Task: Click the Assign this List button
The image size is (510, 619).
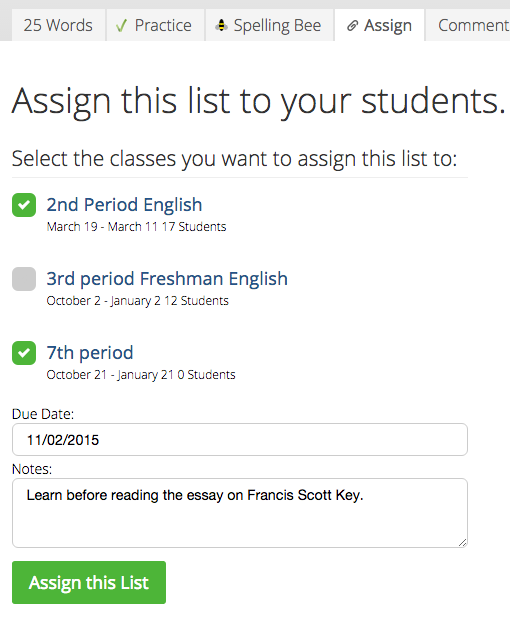Action: (89, 582)
